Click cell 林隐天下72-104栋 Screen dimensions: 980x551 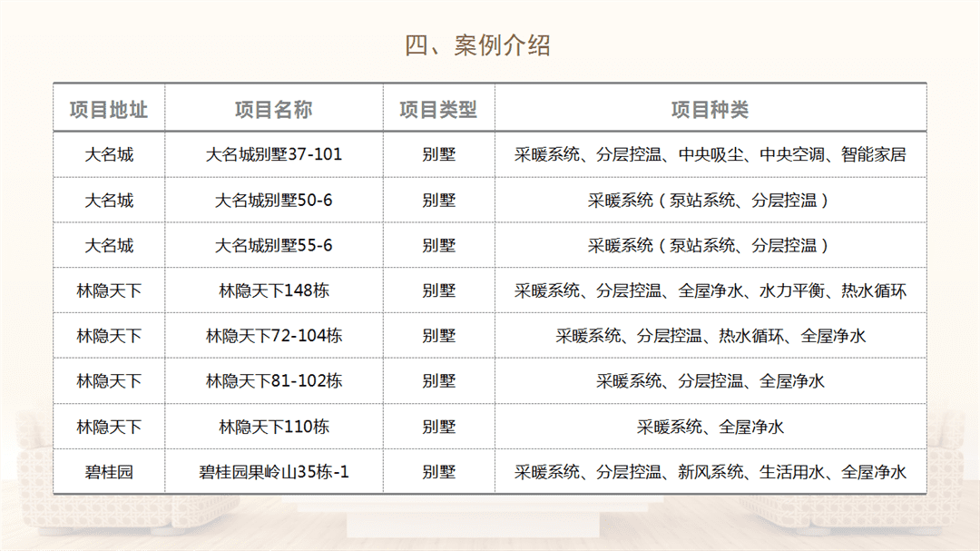click(274, 336)
